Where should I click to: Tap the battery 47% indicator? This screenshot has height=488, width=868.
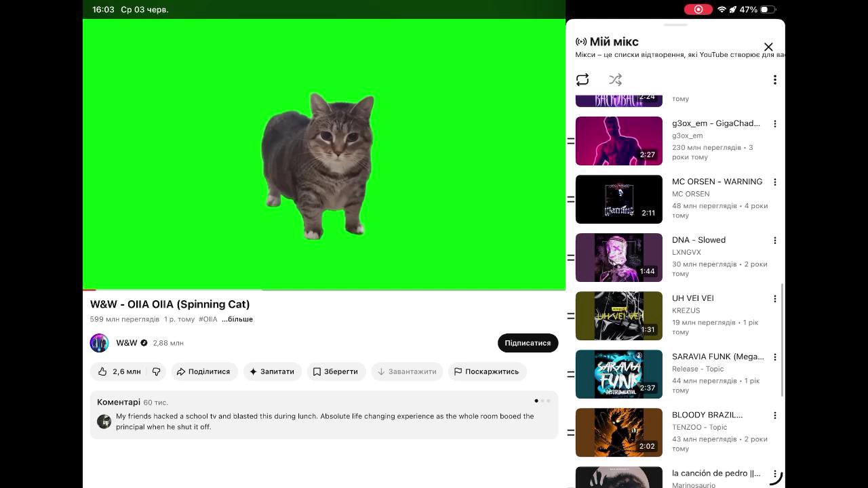tap(757, 9)
